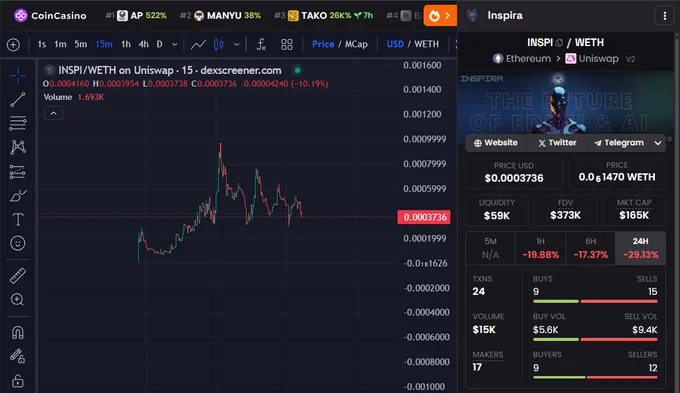Image resolution: width=680 pixels, height=393 pixels.
Task: Select the 1h timeframe
Action: 126,44
